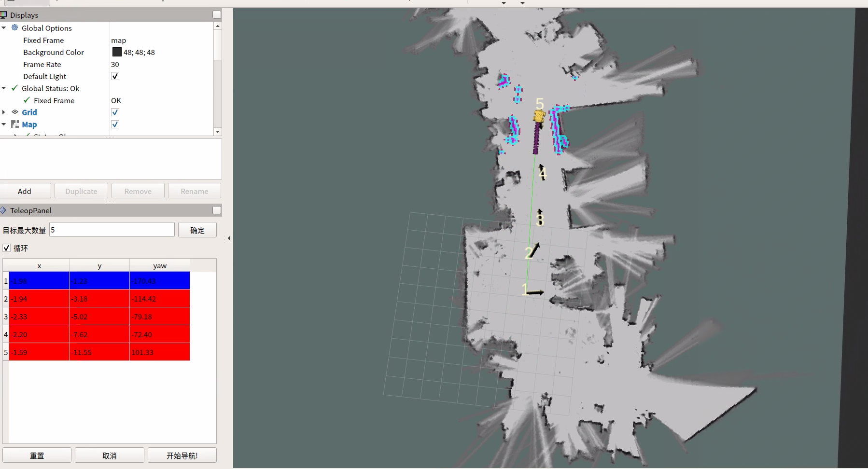The image size is (868, 469).
Task: Toggle the Default Light checkbox
Action: coord(115,76)
